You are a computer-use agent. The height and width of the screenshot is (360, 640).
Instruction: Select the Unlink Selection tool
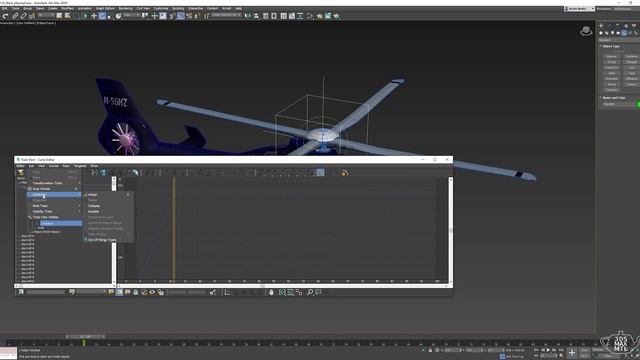23,16
